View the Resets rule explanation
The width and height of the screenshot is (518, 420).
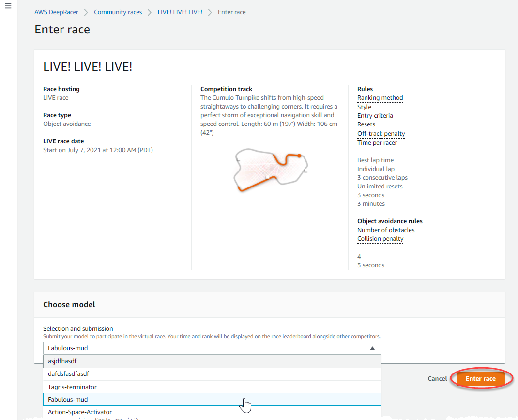click(x=366, y=124)
